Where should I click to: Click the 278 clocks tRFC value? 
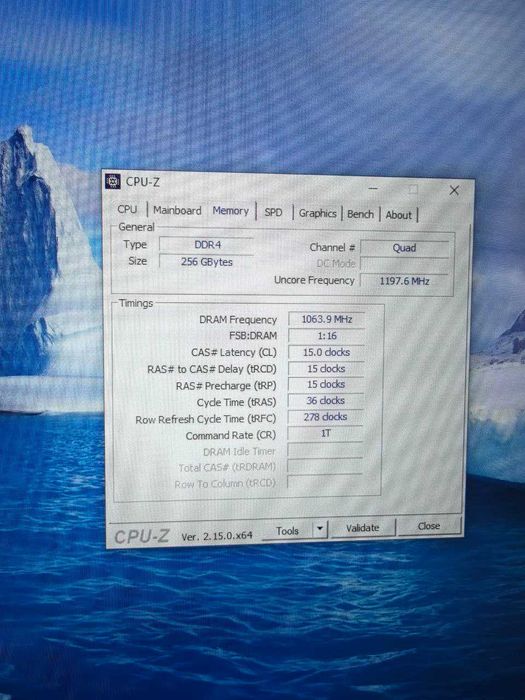tap(325, 417)
